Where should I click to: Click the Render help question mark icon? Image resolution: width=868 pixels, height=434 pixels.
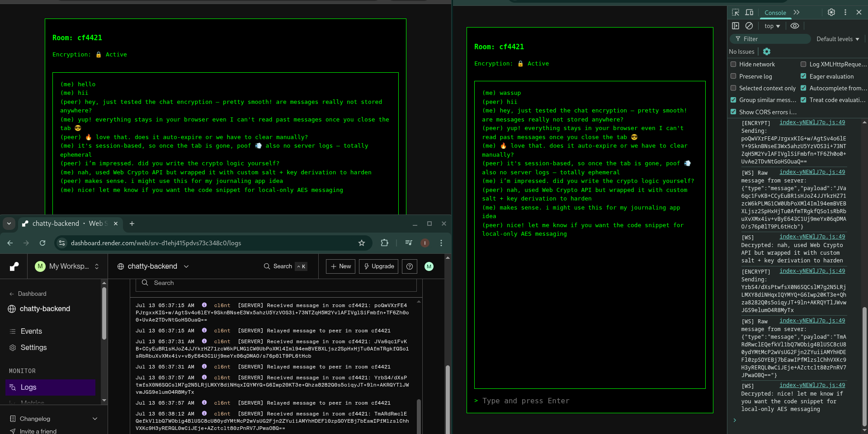coord(410,266)
